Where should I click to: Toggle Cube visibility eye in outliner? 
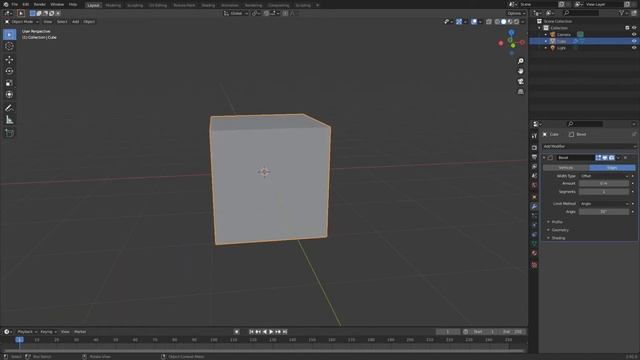click(x=634, y=41)
